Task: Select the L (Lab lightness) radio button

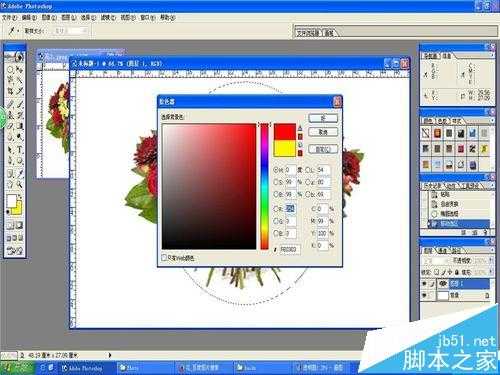Action: tap(308, 170)
